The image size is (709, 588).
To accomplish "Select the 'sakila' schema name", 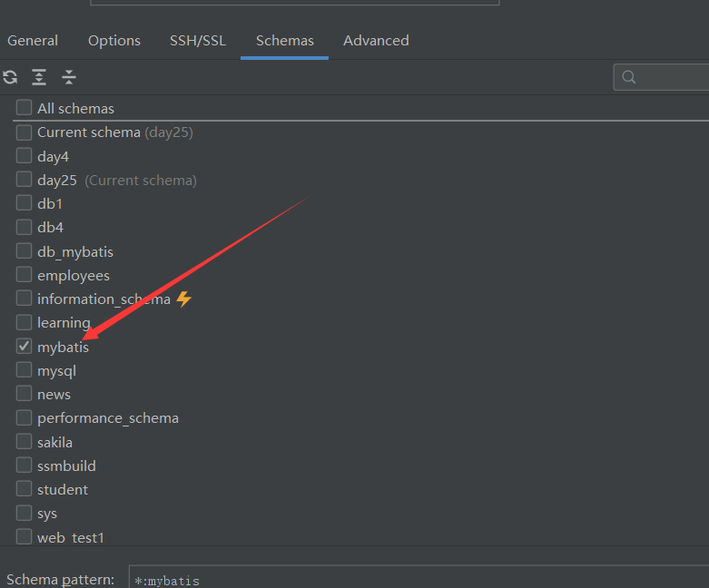I will pyautogui.click(x=54, y=443).
